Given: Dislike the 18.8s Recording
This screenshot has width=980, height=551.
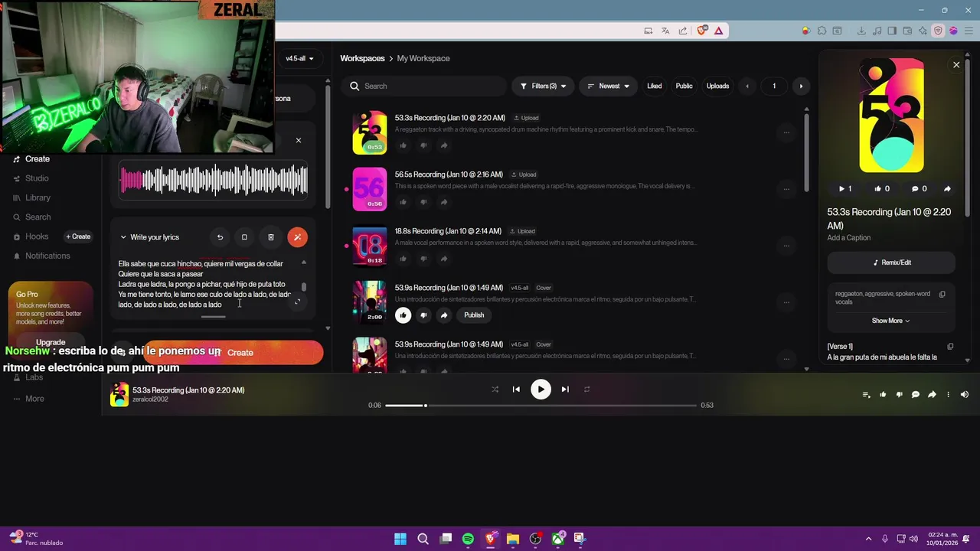Looking at the screenshot, I should pyautogui.click(x=423, y=259).
